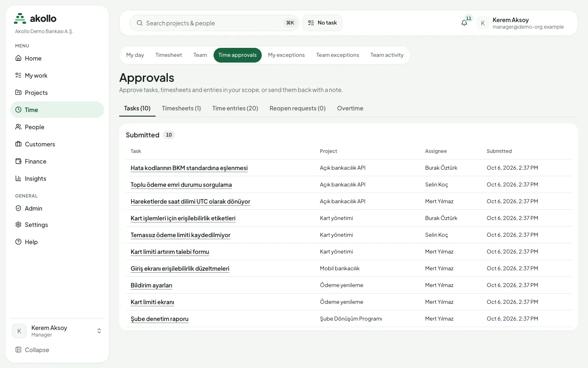Open the Admin page
Viewport: 588px width, 368px height.
57,209
